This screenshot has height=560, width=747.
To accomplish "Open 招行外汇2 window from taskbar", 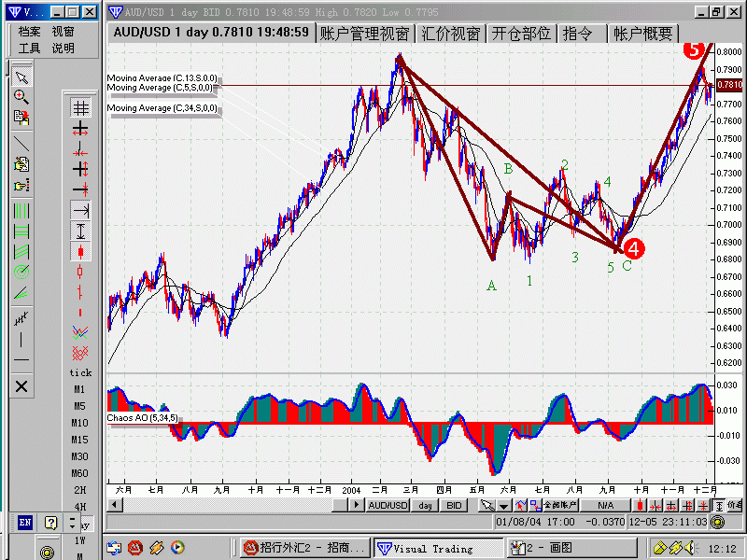I will (x=305, y=548).
